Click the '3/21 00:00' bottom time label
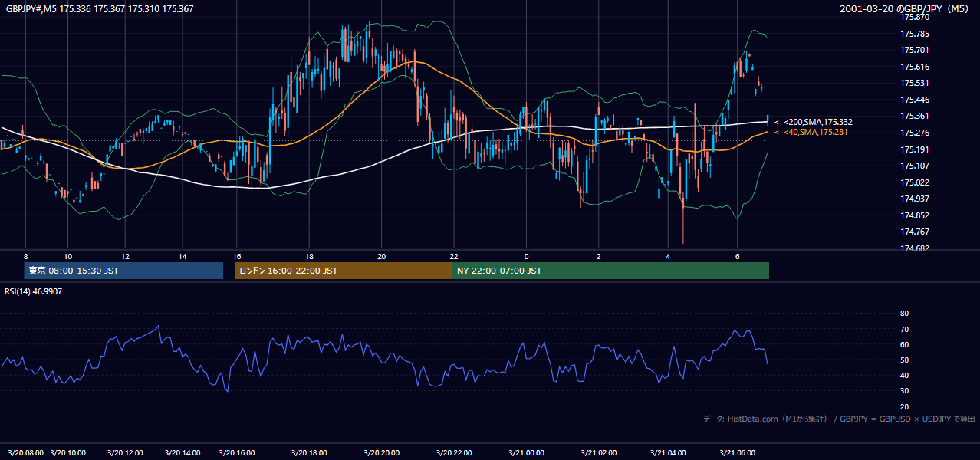 point(525,453)
